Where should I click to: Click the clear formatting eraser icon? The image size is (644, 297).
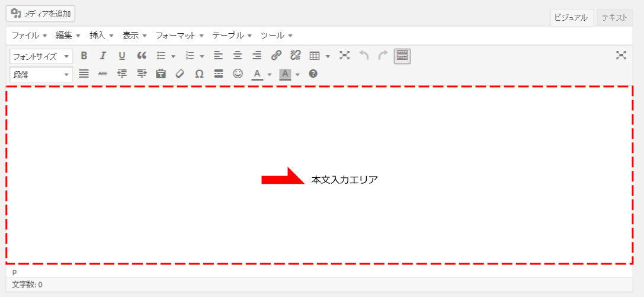click(x=180, y=74)
